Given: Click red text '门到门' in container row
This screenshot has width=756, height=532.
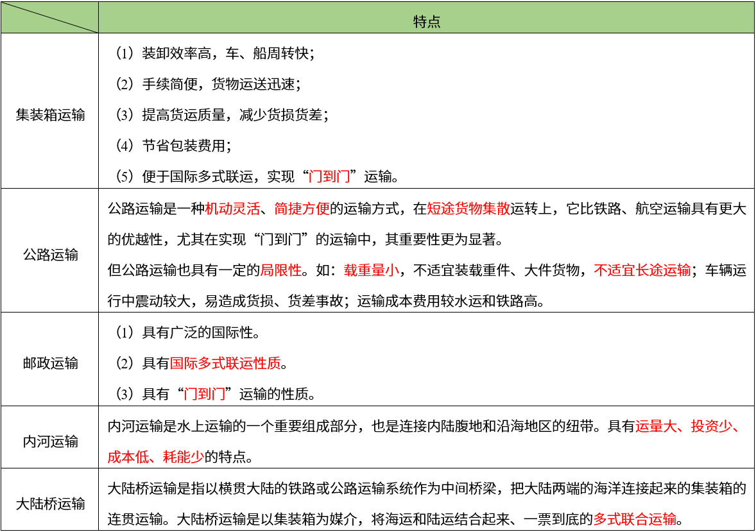Looking at the screenshot, I should pos(329,176).
